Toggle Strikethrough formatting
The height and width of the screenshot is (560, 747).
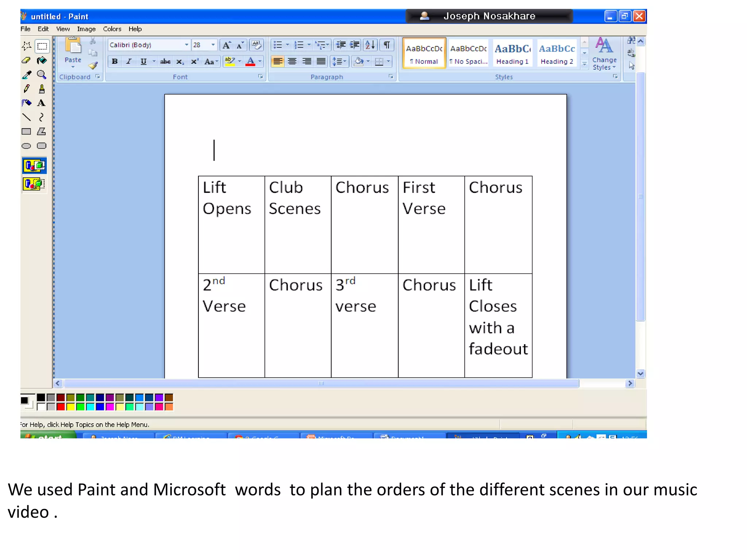165,62
